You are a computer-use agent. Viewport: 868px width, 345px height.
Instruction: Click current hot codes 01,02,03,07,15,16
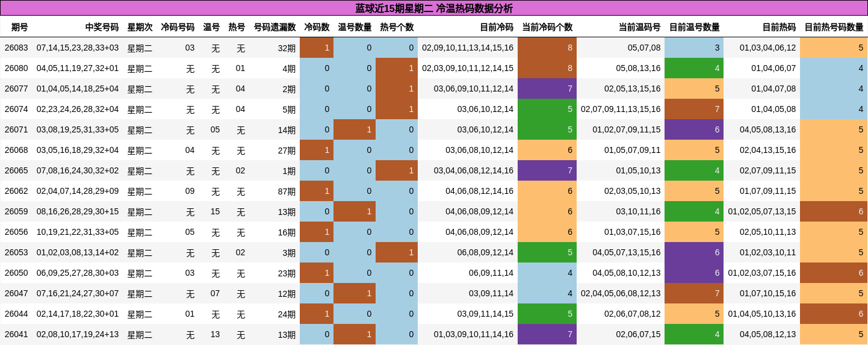tap(762, 273)
